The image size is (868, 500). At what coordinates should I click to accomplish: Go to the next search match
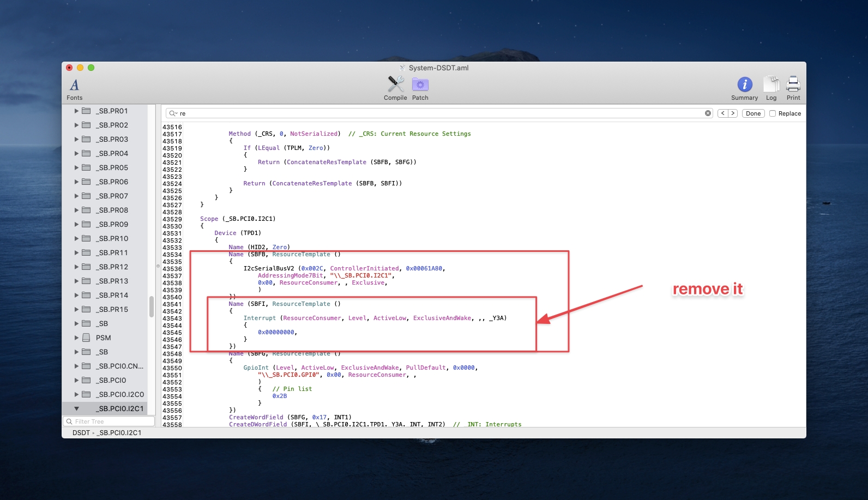pos(733,113)
